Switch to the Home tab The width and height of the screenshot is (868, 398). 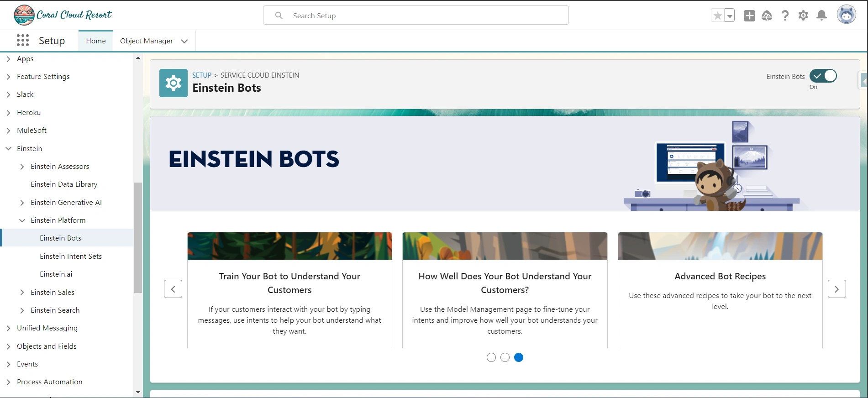click(x=96, y=41)
